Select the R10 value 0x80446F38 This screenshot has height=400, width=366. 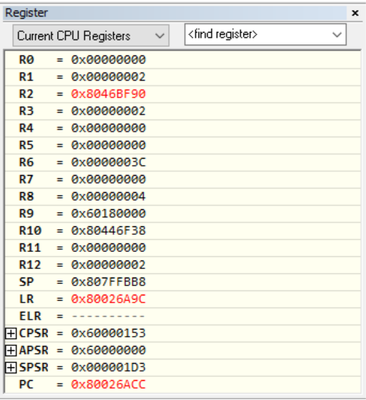(x=108, y=231)
